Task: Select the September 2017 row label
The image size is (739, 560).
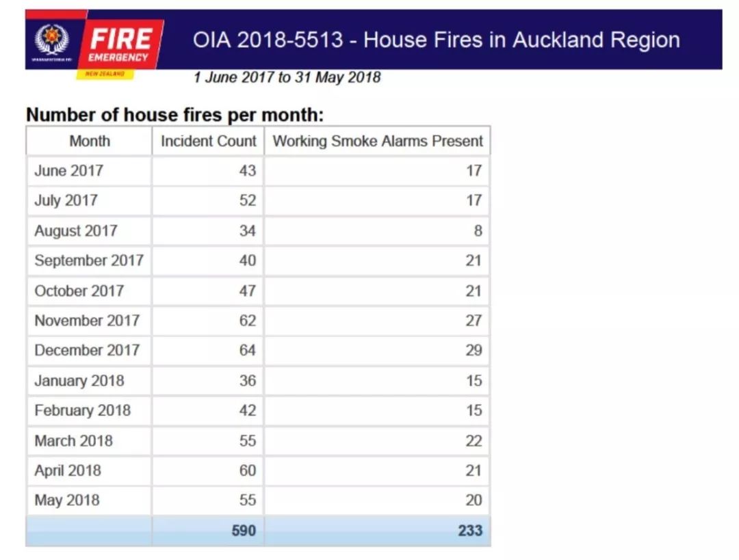Action: coord(89,261)
